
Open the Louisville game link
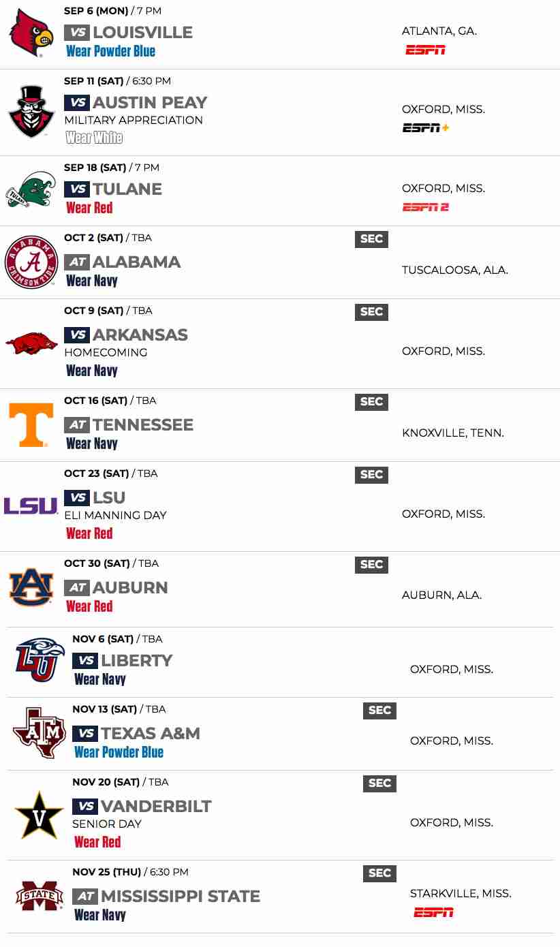coord(142,32)
